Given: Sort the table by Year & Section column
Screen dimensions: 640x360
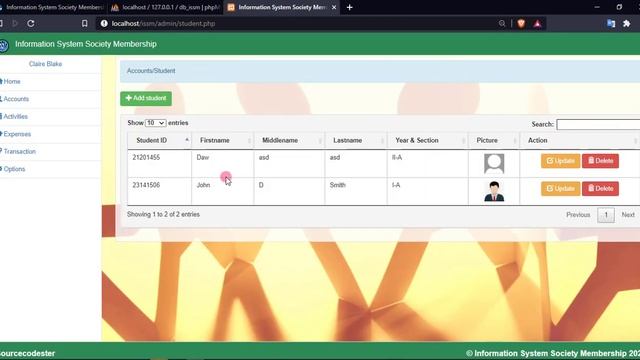Looking at the screenshot, I should click(427, 140).
